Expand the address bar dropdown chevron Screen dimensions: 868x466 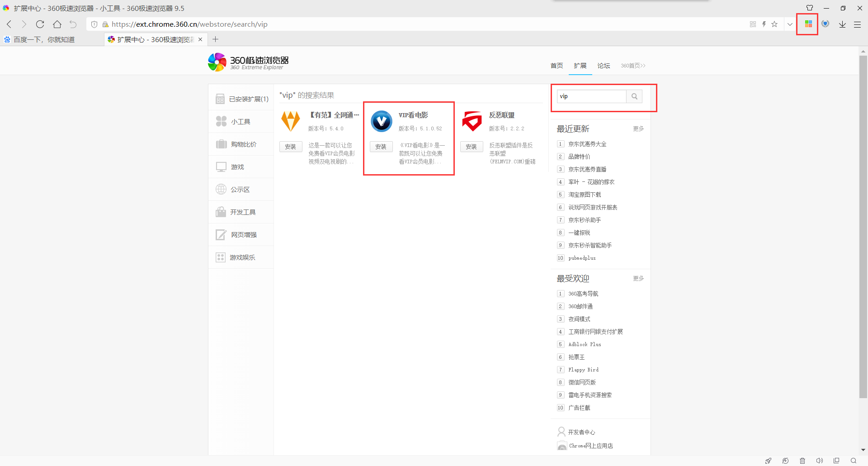click(x=790, y=24)
